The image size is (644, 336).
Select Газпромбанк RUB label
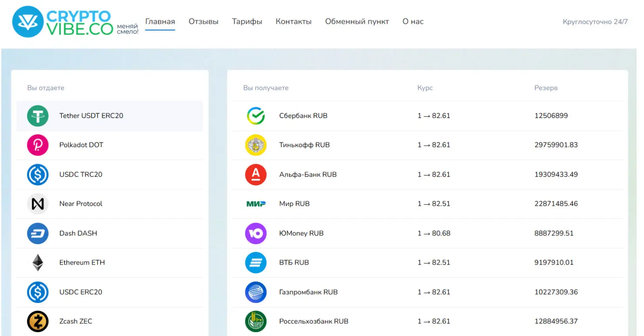pos(309,292)
